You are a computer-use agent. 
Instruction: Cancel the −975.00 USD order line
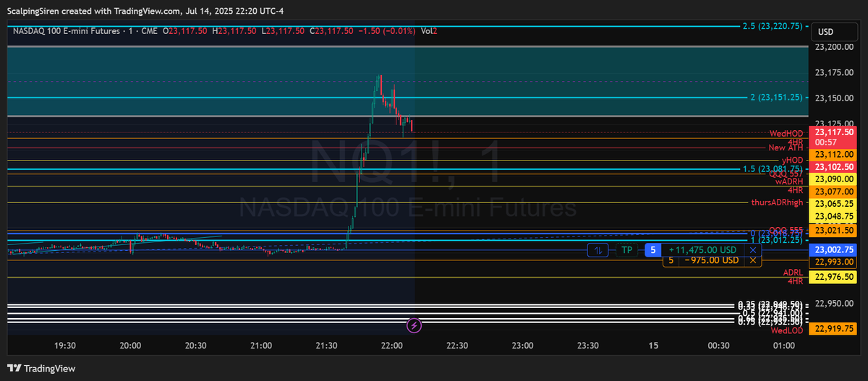754,260
